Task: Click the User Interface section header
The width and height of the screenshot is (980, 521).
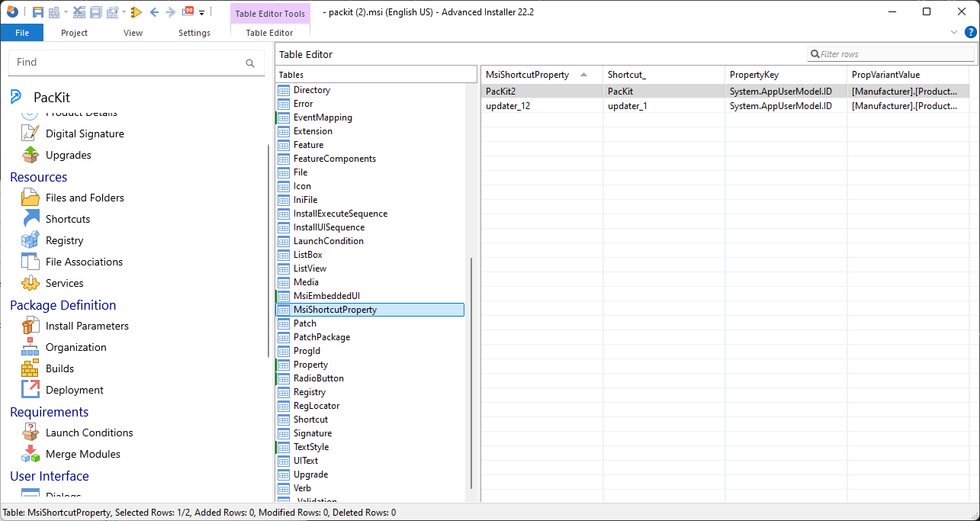Action: (x=50, y=476)
